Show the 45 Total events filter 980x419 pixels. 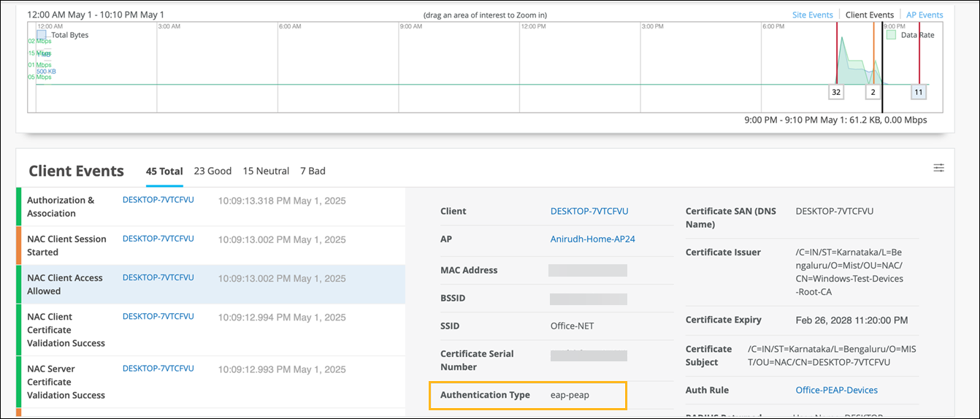(164, 172)
